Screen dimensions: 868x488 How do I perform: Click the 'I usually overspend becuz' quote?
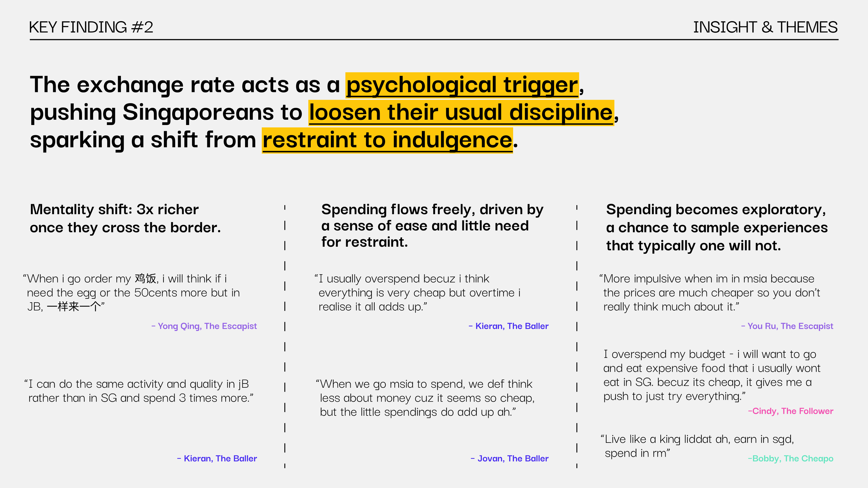418,293
